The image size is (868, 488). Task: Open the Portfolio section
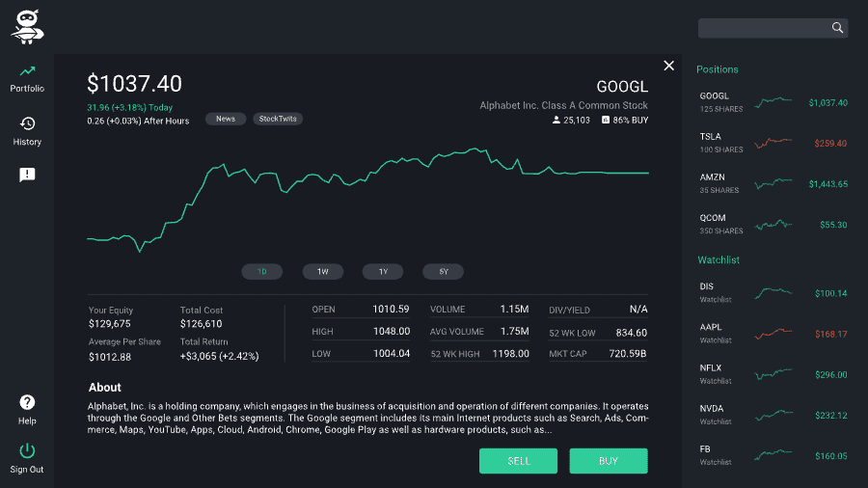pyautogui.click(x=27, y=78)
